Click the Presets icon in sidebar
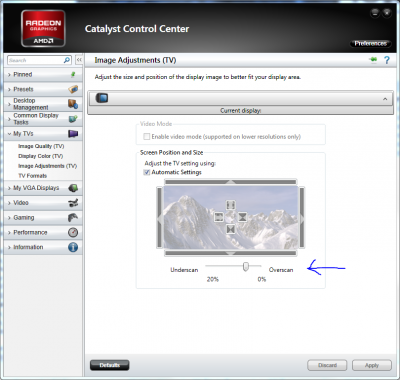This screenshot has width=400, height=380. [x=73, y=89]
